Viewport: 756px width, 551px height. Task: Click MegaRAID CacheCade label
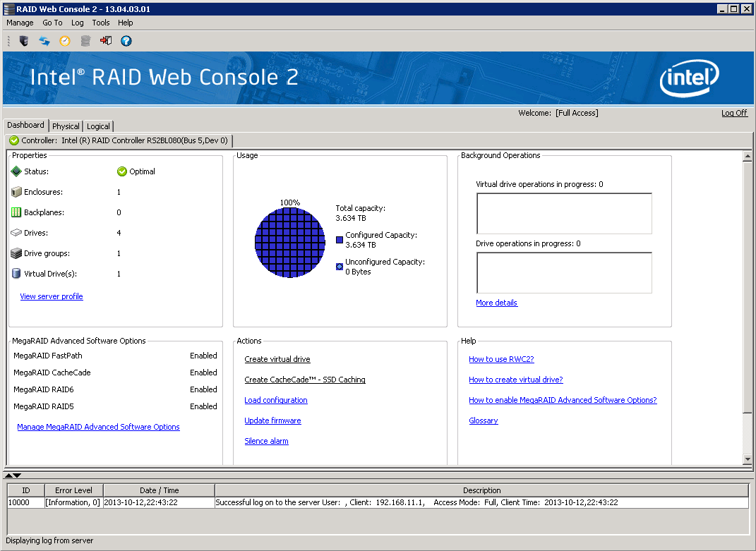coord(52,373)
